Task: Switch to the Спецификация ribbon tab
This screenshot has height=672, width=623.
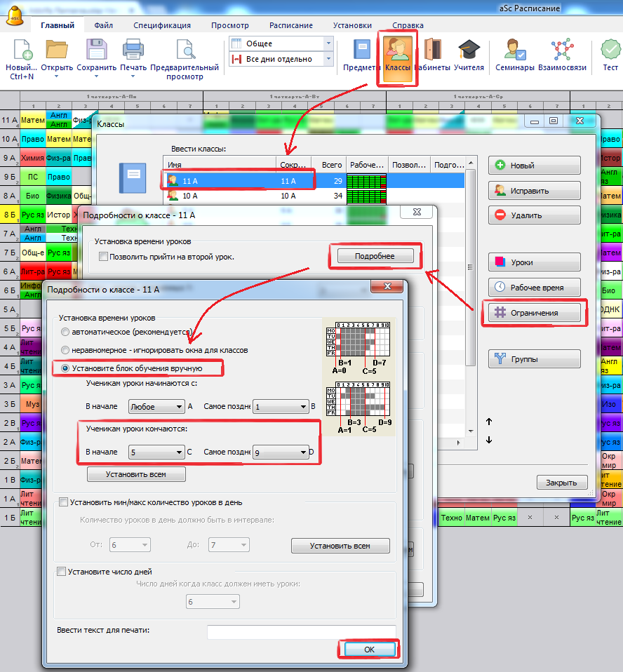Action: (161, 25)
